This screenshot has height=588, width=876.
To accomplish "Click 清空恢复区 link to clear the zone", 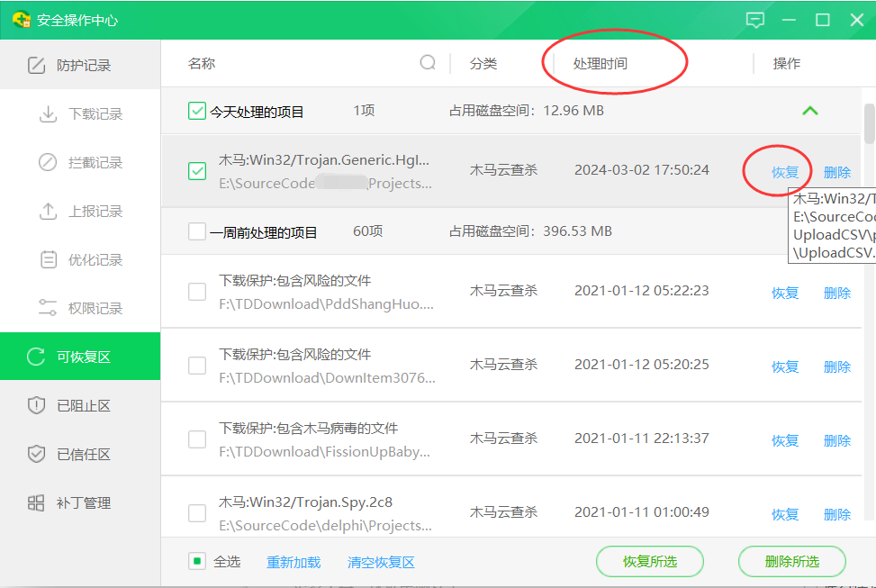I will (x=381, y=563).
